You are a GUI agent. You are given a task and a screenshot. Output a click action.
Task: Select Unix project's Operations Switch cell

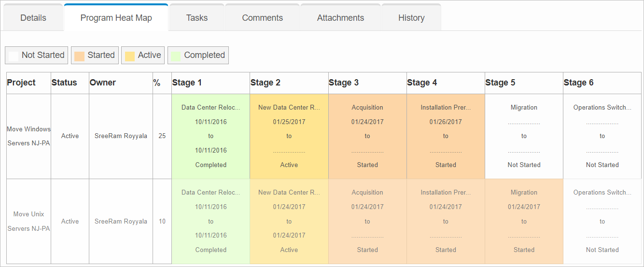tap(602, 221)
